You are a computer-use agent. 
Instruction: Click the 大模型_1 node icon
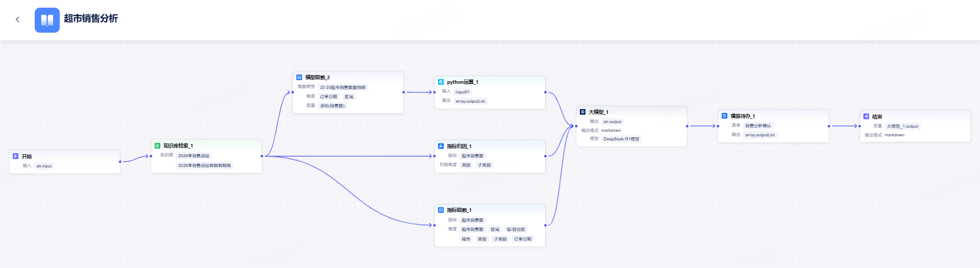coord(582,112)
